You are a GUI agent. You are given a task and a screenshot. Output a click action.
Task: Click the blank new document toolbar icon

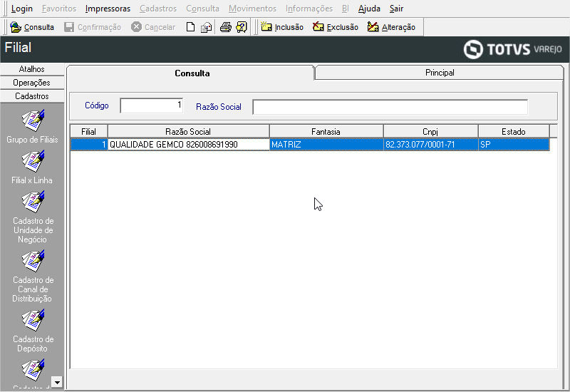click(x=190, y=27)
